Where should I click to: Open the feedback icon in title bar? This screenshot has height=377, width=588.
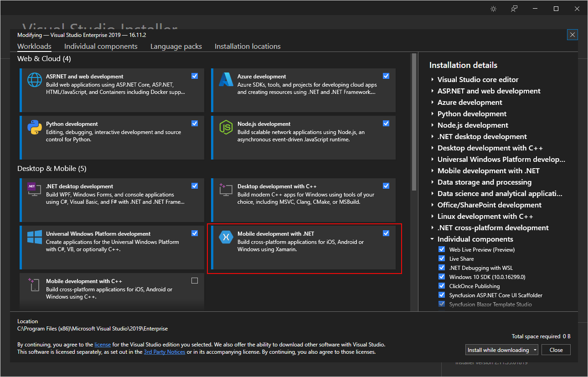tap(514, 9)
